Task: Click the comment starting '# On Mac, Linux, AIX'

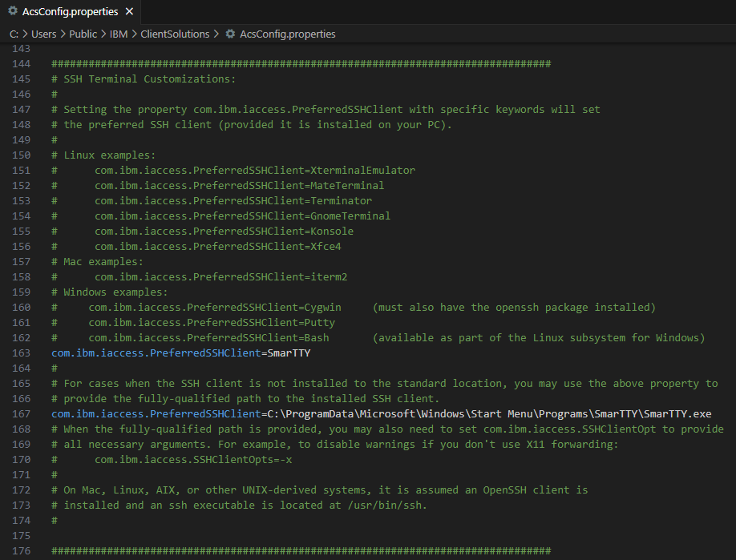Action: [x=320, y=489]
